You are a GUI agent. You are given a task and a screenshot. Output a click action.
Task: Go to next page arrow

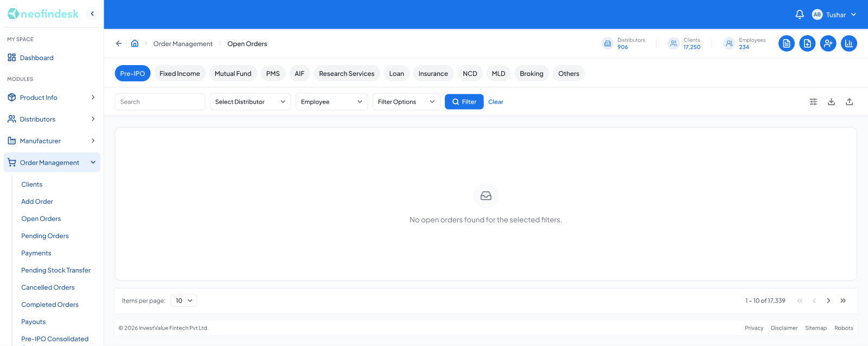tap(828, 300)
